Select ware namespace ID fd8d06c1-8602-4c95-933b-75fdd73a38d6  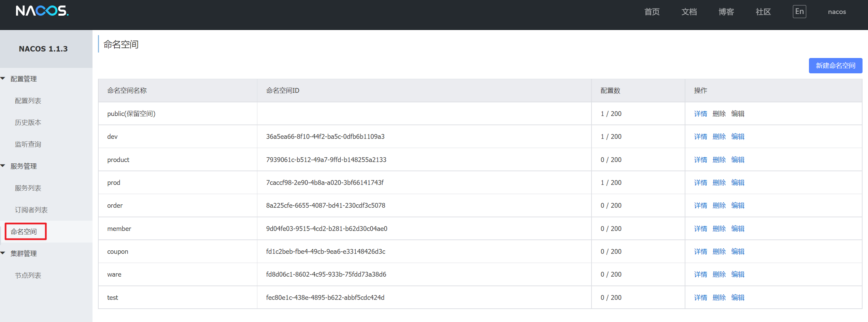pos(326,274)
